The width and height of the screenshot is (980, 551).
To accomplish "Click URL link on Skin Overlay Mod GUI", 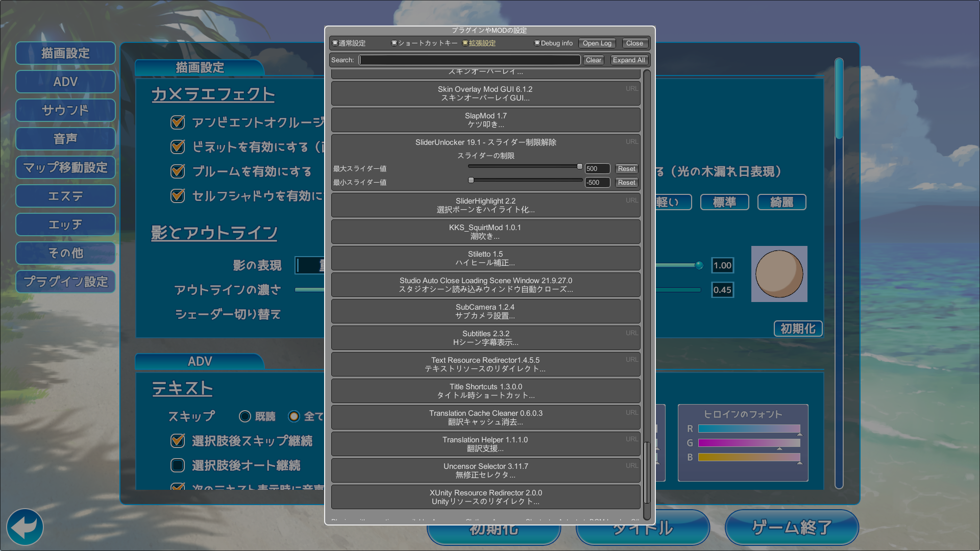I will tap(631, 89).
